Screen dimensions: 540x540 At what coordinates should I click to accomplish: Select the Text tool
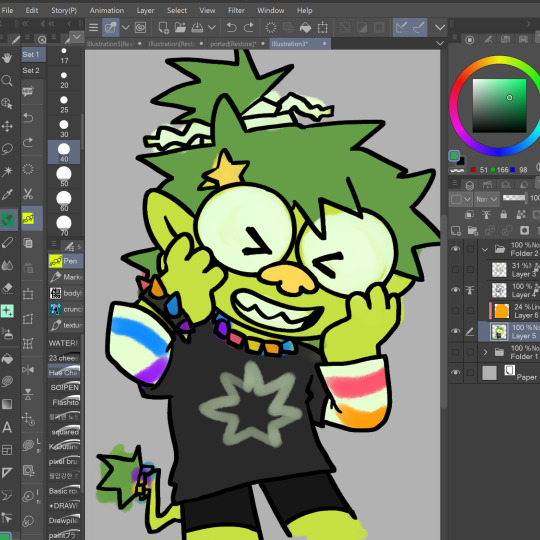(7, 427)
